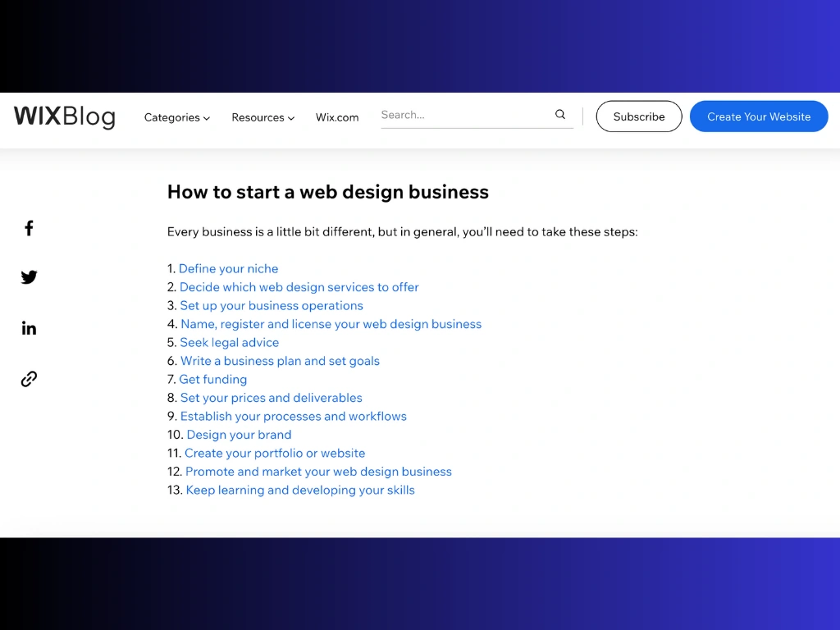Open 'Establish your processes and workflows' link
The height and width of the screenshot is (630, 840).
(293, 416)
